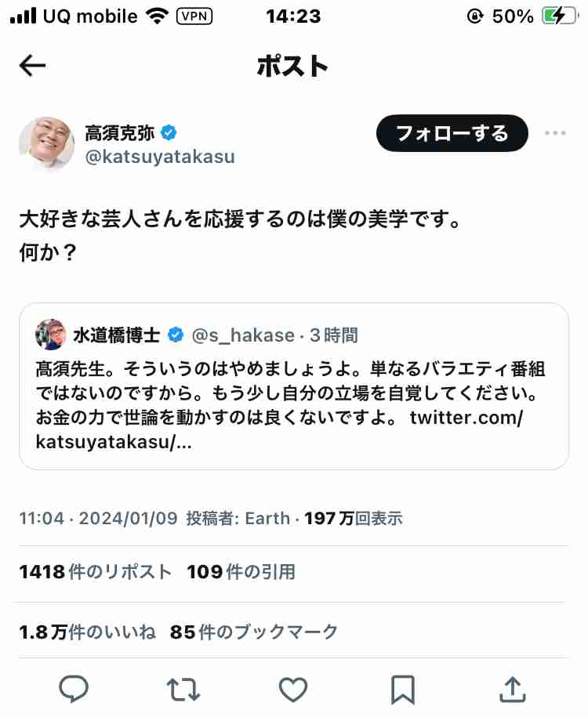Open the share upload icon
The width and height of the screenshot is (588, 717).
click(513, 689)
